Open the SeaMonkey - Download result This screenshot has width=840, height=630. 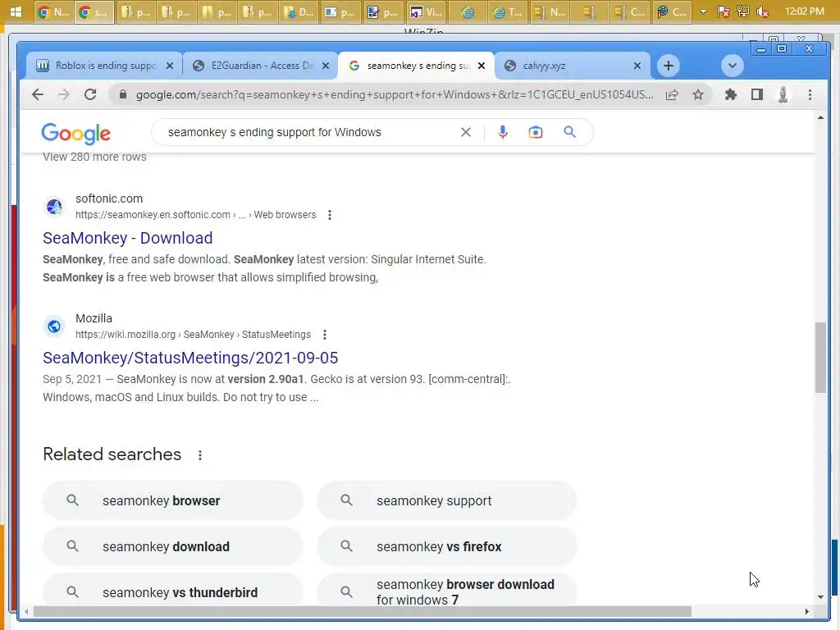tap(127, 238)
